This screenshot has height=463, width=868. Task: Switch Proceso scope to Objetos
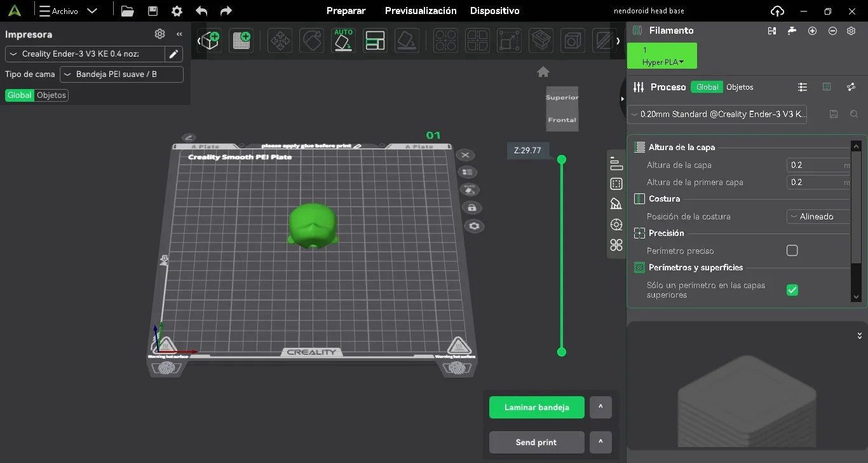[740, 87]
